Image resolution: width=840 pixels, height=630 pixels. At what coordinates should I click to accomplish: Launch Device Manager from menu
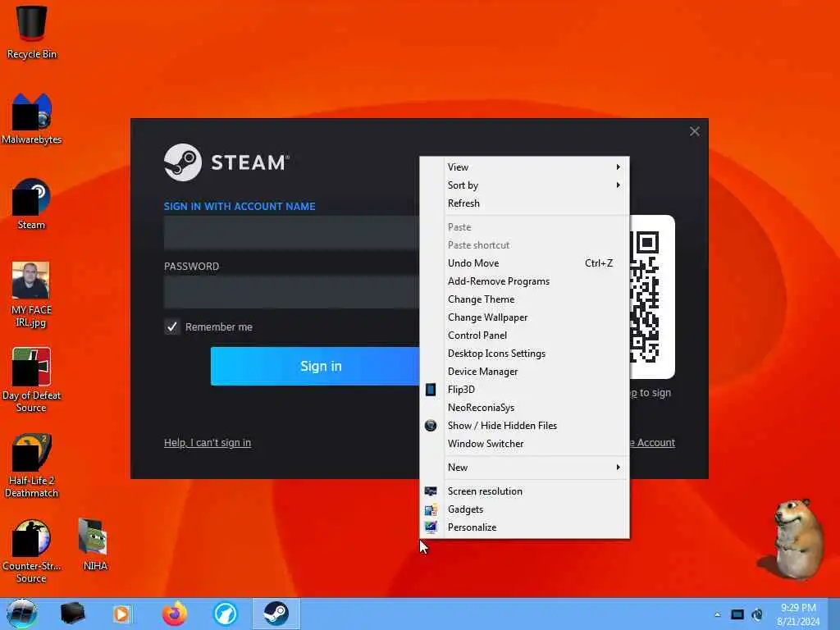coord(524,372)
